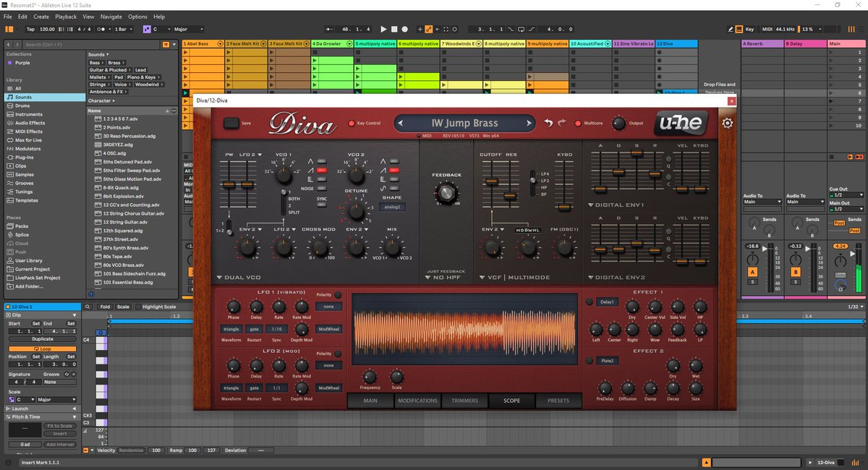Open Grooves in the Library
The image size is (868, 470).
25,183
